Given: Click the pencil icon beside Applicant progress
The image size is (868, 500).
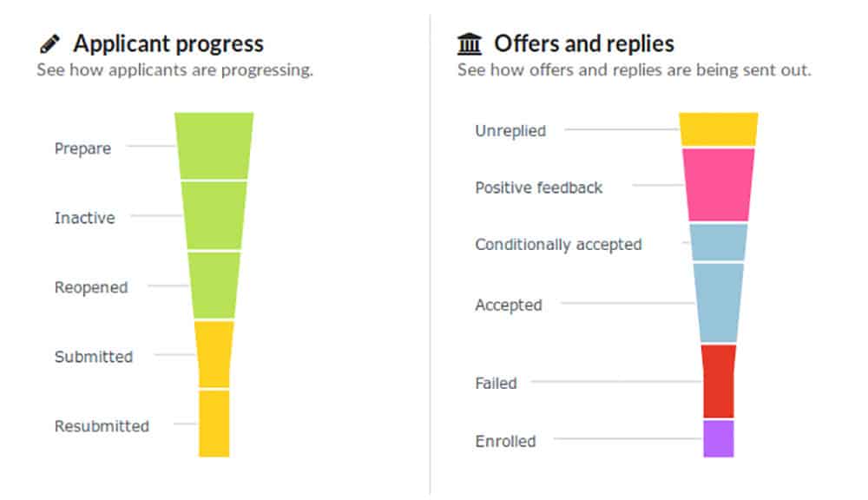Looking at the screenshot, I should point(49,43).
